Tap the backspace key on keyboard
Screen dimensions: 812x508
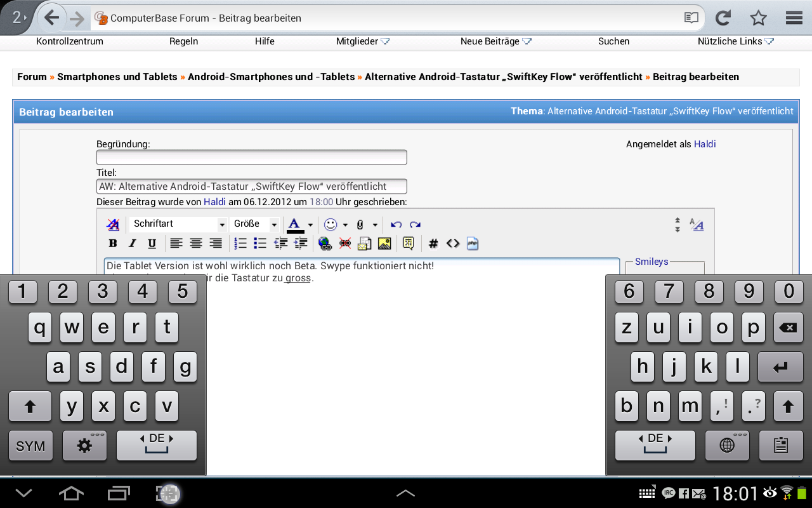pos(787,328)
